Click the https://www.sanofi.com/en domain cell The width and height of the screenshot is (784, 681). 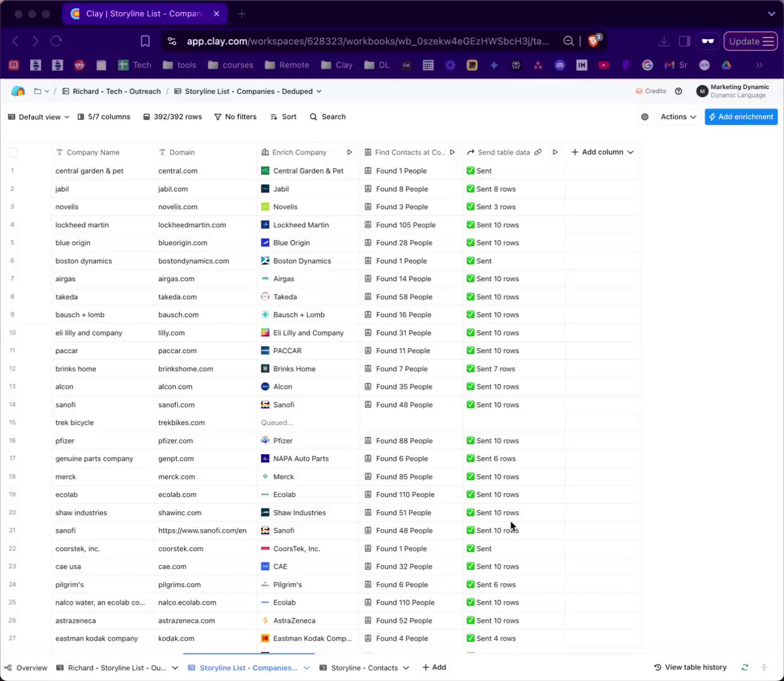pos(205,530)
